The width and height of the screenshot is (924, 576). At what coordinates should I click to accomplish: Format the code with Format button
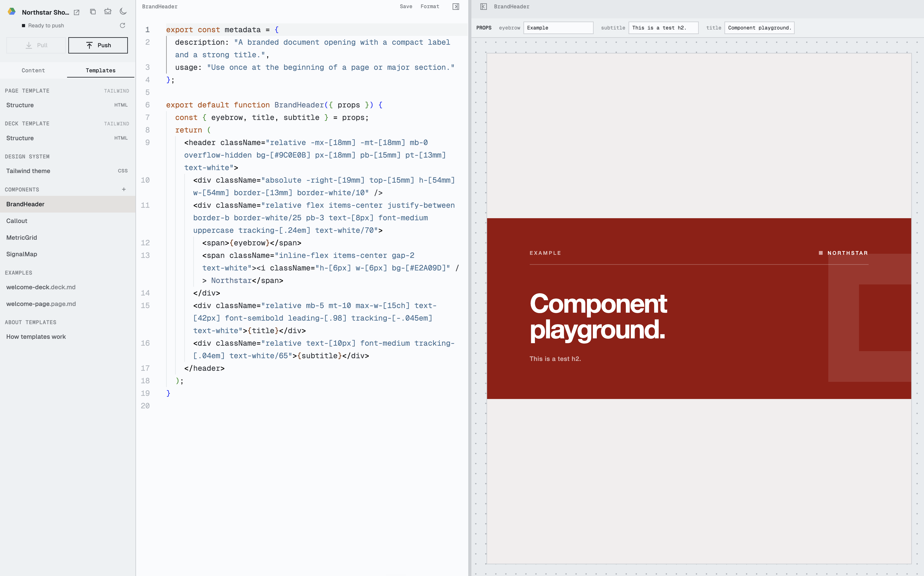(430, 6)
